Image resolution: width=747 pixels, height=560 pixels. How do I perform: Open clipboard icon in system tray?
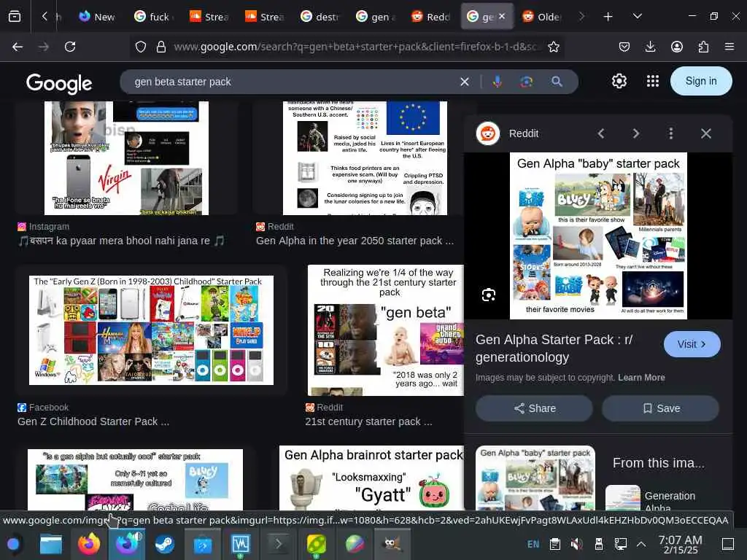(554, 544)
